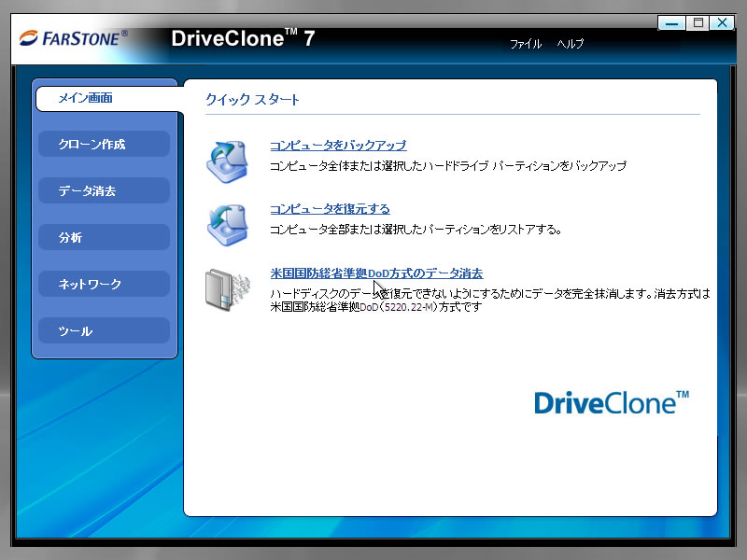Click the クイック スタート heading
The height and width of the screenshot is (560, 747).
coord(252,100)
